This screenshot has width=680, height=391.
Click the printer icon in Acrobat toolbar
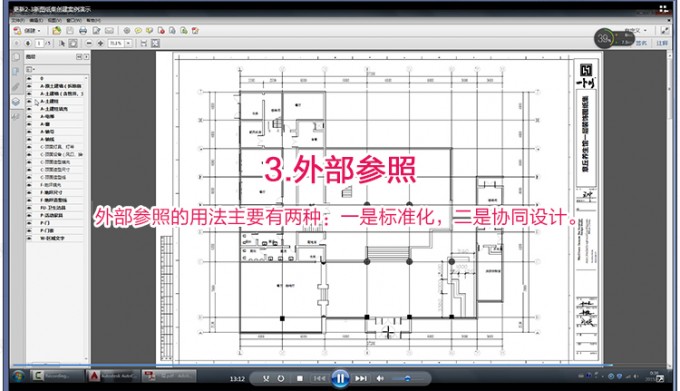(x=83, y=31)
